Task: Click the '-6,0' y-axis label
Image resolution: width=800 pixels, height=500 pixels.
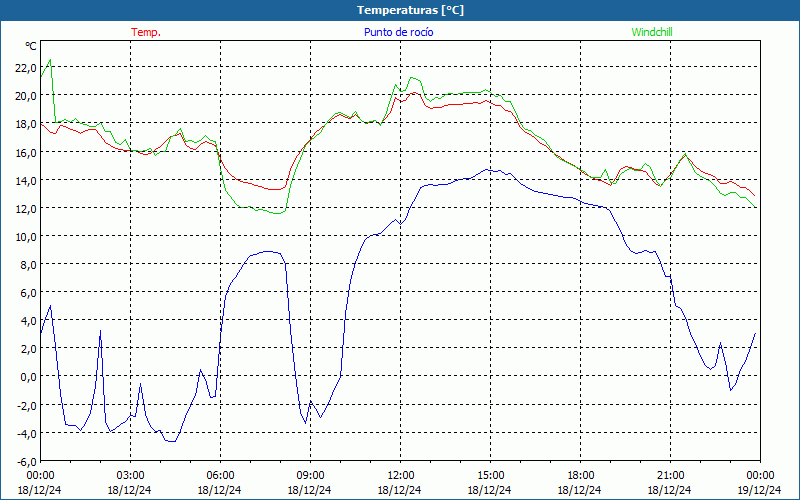Action: pyautogui.click(x=27, y=462)
